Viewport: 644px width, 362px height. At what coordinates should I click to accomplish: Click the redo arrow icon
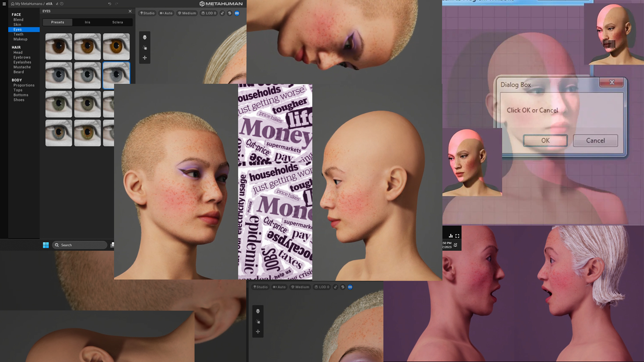click(x=117, y=4)
